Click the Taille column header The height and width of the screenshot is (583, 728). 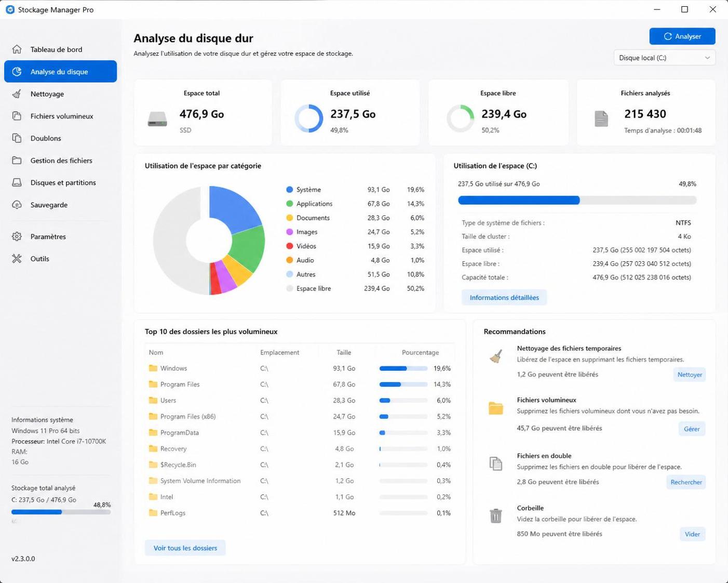(x=344, y=353)
